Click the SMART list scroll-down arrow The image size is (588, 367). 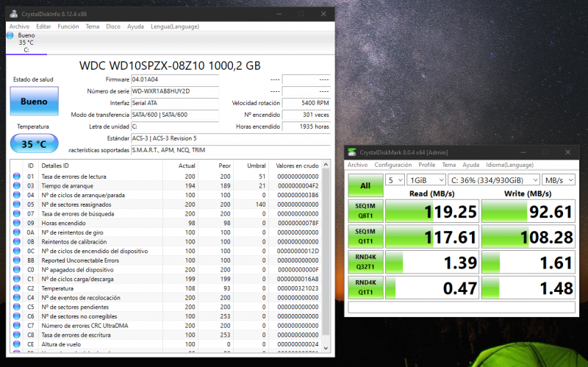point(326,348)
